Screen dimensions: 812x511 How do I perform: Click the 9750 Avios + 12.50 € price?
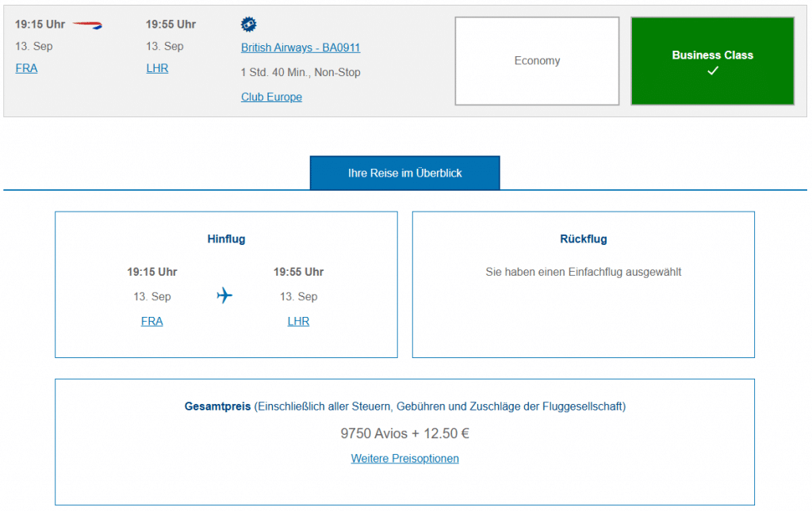pyautogui.click(x=404, y=433)
